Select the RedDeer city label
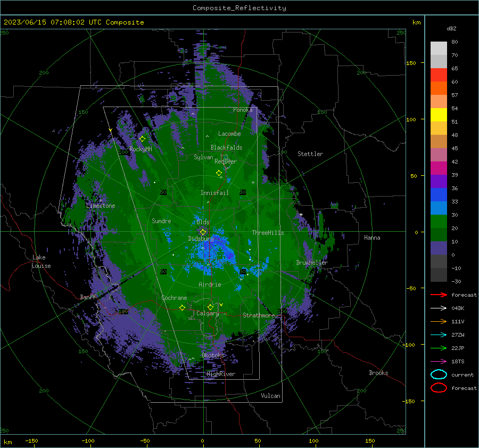 pos(226,161)
